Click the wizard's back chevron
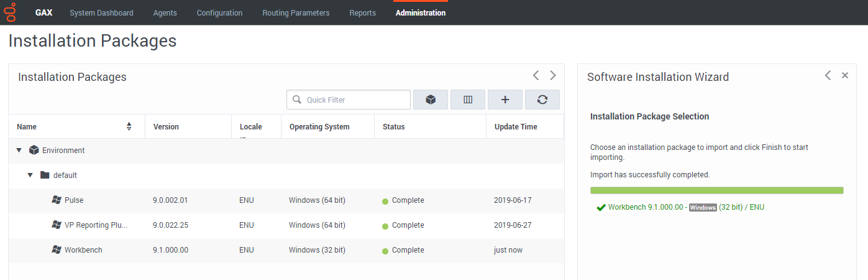 828,75
